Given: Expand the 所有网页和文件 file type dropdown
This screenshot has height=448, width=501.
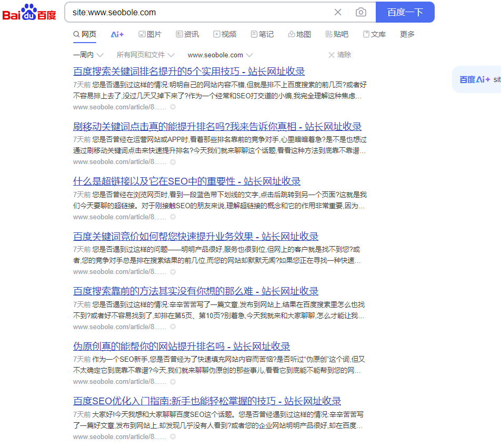Looking at the screenshot, I should coord(145,55).
